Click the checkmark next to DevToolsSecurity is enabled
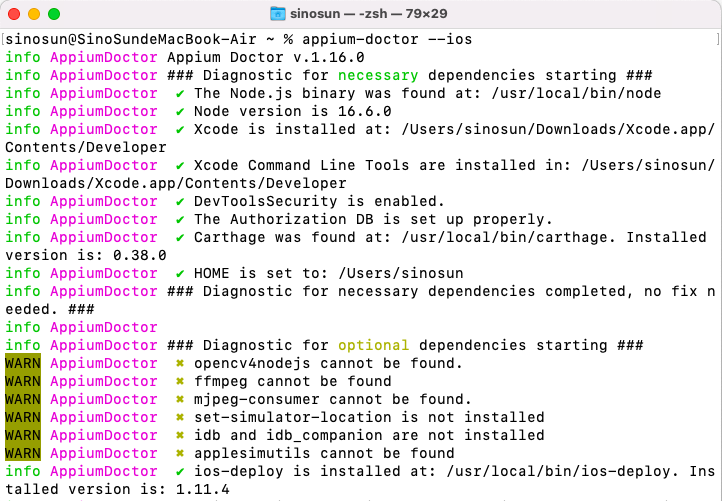Screen dimensions: 722x501 coord(180,201)
